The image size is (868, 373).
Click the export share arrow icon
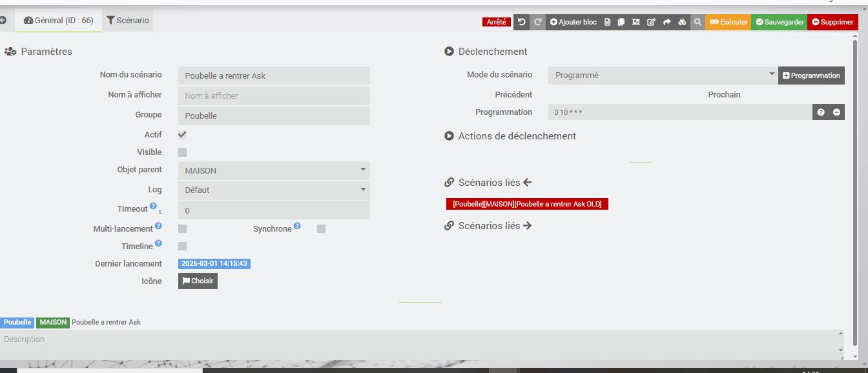[666, 22]
